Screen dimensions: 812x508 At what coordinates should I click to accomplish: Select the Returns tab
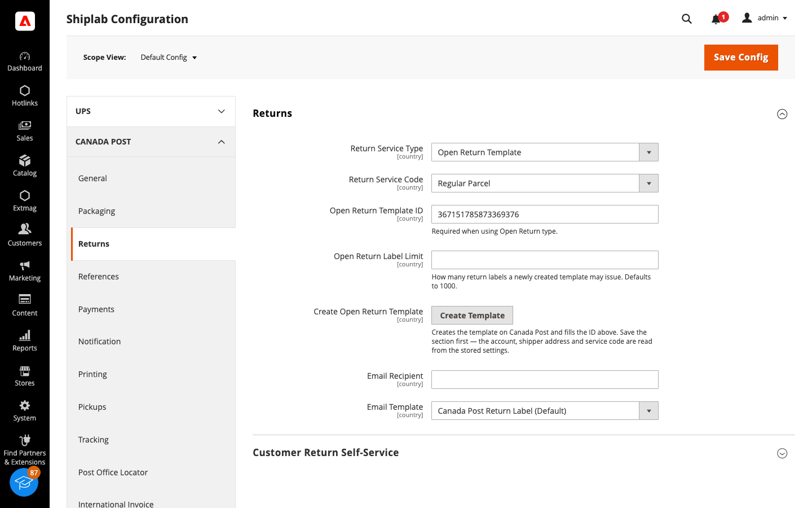pos(153,244)
